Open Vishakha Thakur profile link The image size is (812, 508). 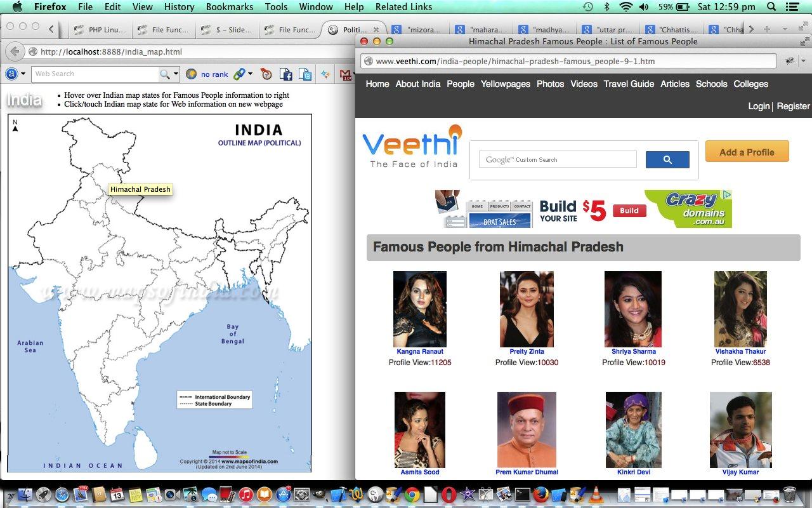(x=740, y=351)
